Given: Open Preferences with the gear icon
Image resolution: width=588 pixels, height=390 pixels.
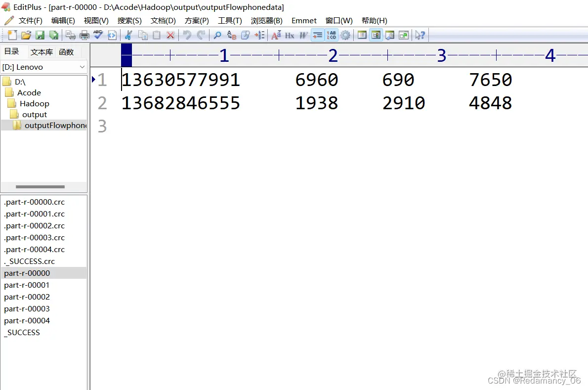Looking at the screenshot, I should (345, 35).
